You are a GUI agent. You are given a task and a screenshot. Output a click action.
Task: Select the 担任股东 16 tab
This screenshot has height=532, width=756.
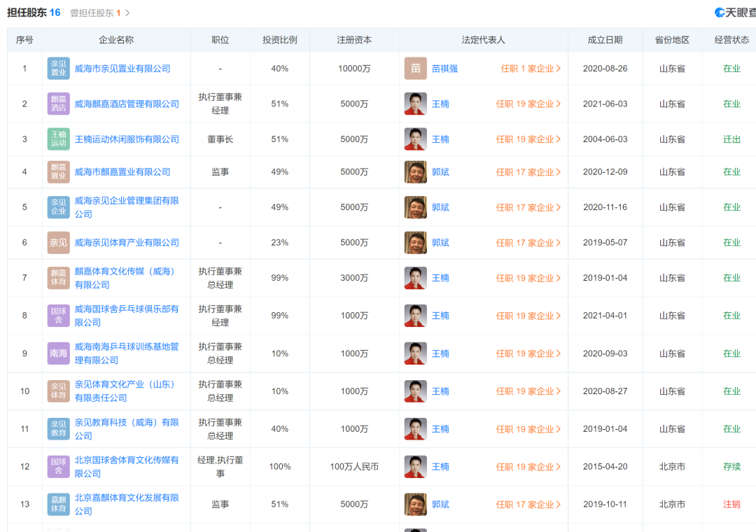click(x=34, y=13)
